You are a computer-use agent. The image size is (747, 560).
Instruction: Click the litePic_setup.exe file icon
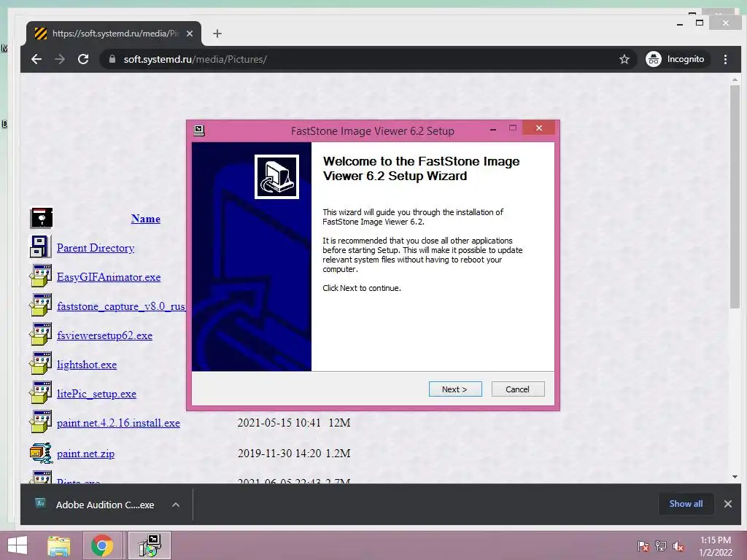point(41,393)
